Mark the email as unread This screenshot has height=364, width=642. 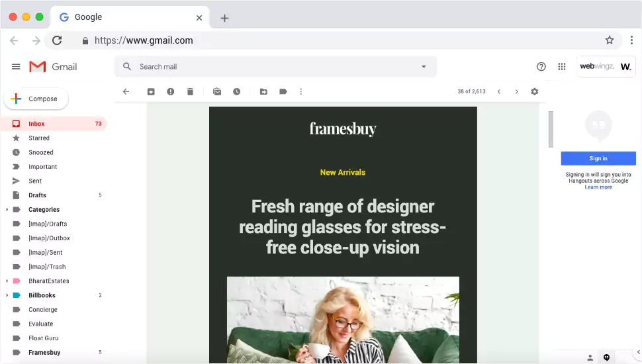coord(217,92)
